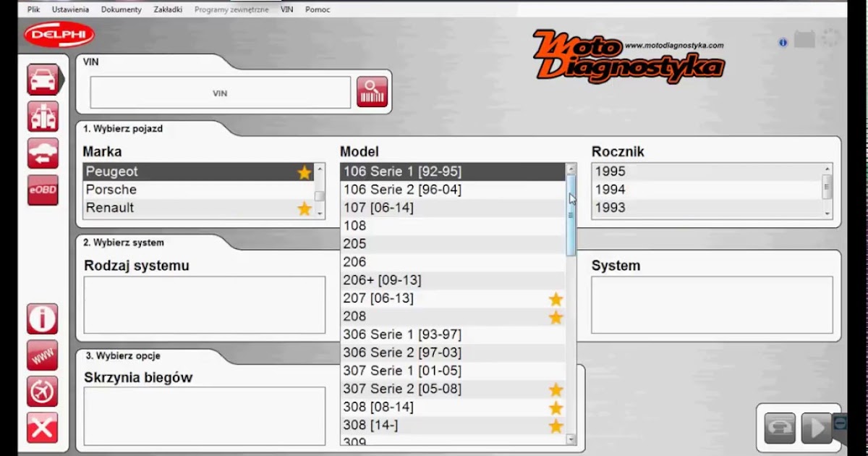Open the vehicle selection sidebar icon

click(x=43, y=79)
